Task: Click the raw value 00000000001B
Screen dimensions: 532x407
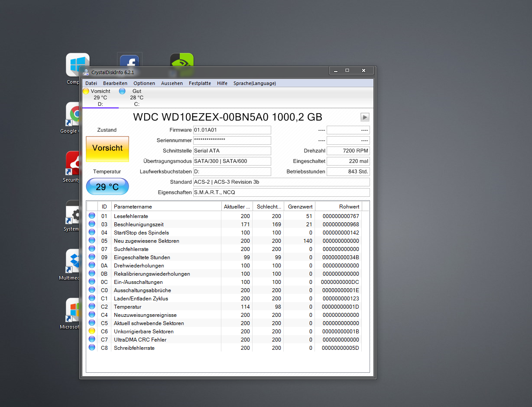Action: (x=341, y=332)
